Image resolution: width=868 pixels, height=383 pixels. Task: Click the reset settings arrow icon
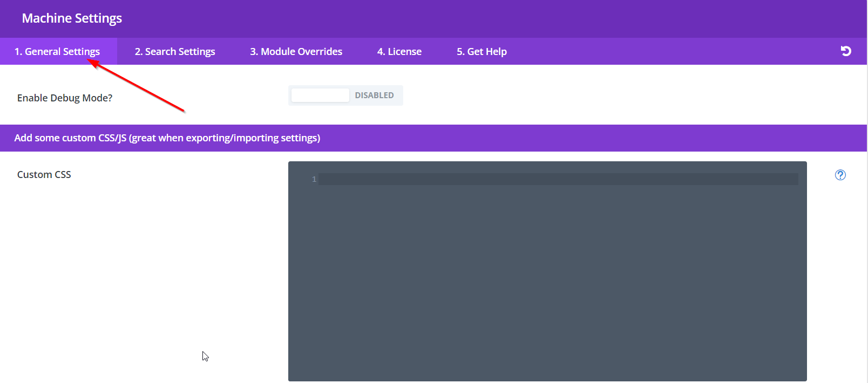point(846,51)
